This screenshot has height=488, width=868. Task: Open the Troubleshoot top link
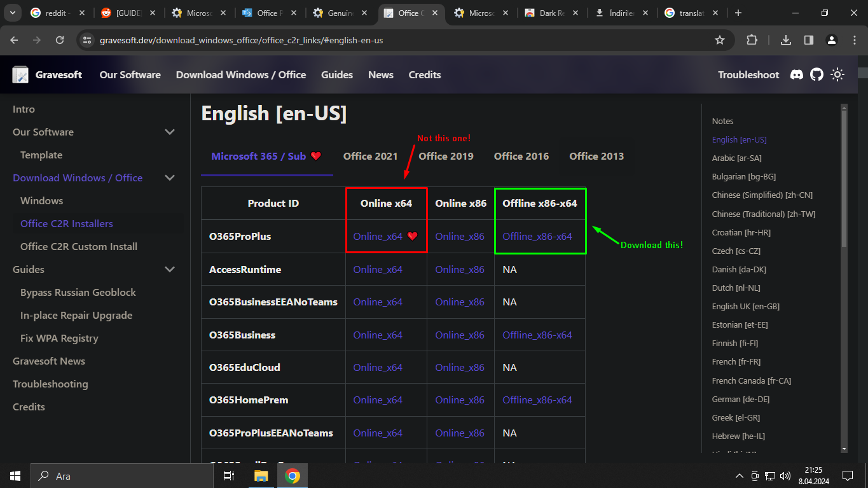(x=748, y=74)
